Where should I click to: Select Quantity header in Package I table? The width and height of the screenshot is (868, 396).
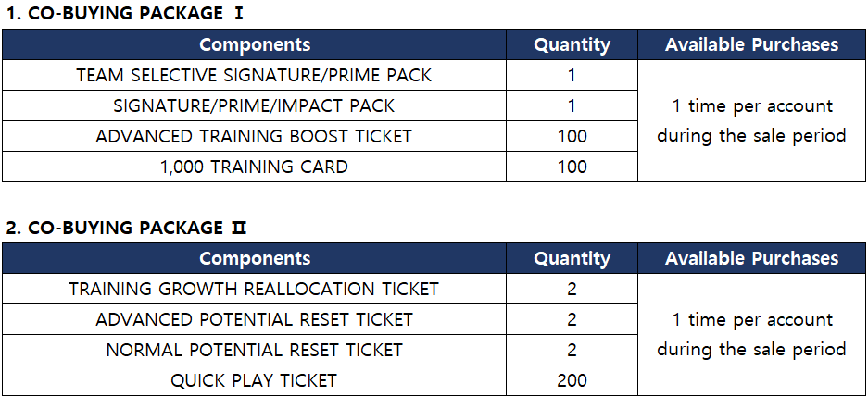tap(572, 44)
